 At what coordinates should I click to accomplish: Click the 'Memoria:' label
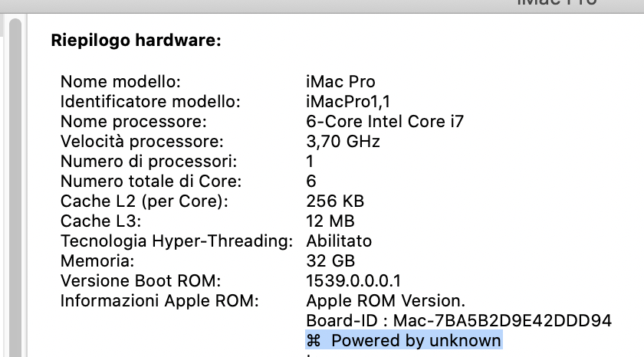(97, 260)
